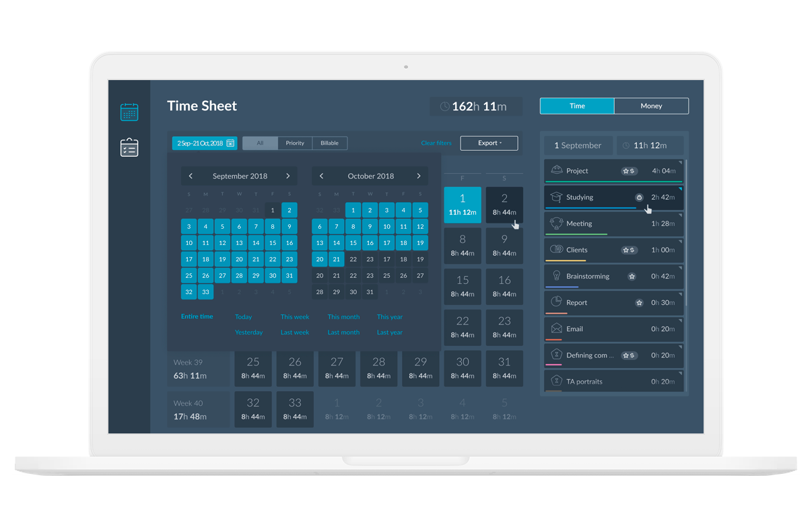Select October 31 in the date picker
Viewport: 812px width, 527px height.
pos(370,292)
